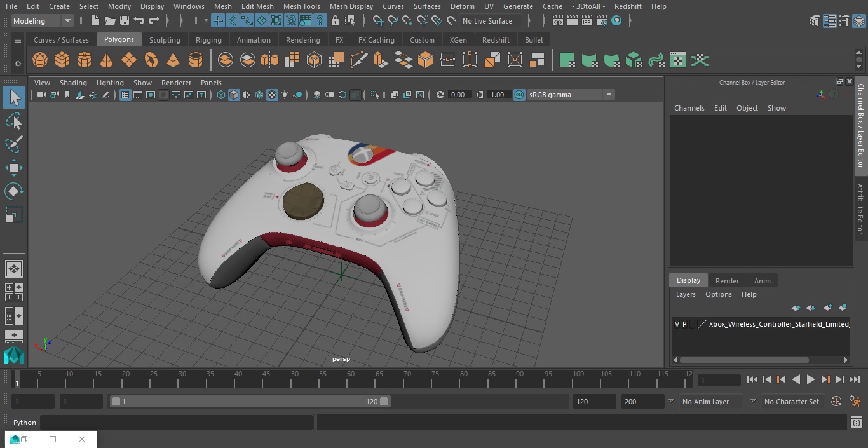This screenshot has width=868, height=448.
Task: Open the viewport Shading menu
Action: coord(73,83)
